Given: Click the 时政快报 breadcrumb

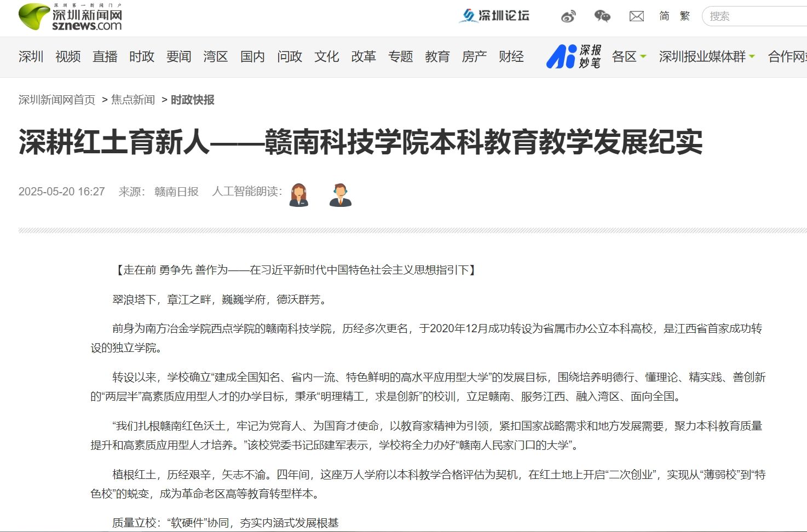Looking at the screenshot, I should tap(193, 100).
